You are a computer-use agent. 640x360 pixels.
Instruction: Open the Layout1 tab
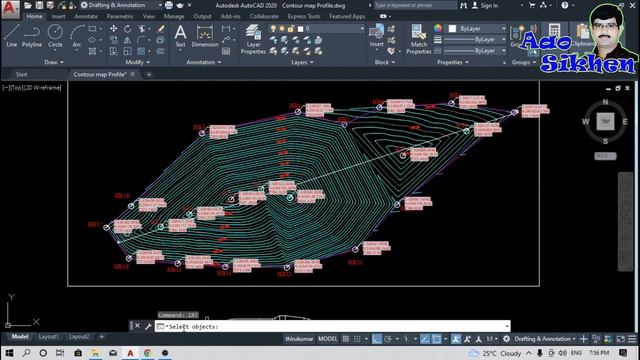click(49, 337)
